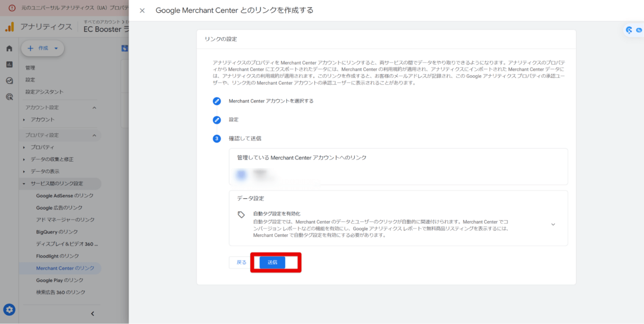644x324 pixels.
Task: Click the tag icon beside 自動タグ設定を有効化
Action: tap(241, 214)
